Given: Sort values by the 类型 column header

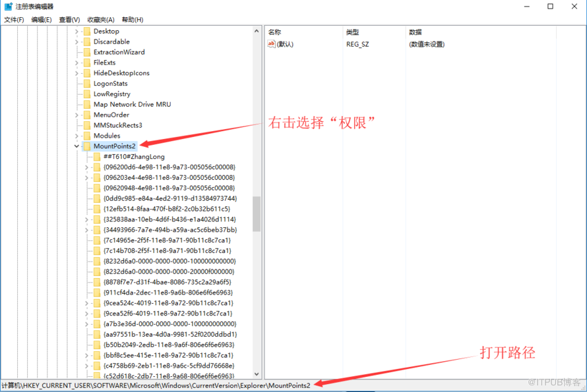Looking at the screenshot, I should click(x=374, y=32).
